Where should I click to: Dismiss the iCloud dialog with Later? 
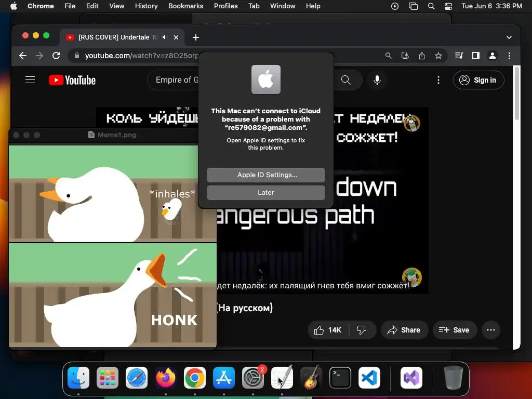265,192
